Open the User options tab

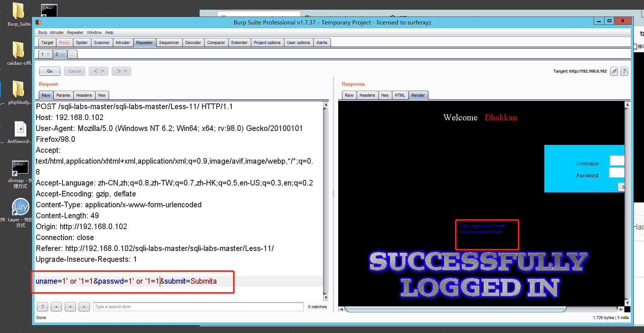pyautogui.click(x=298, y=43)
